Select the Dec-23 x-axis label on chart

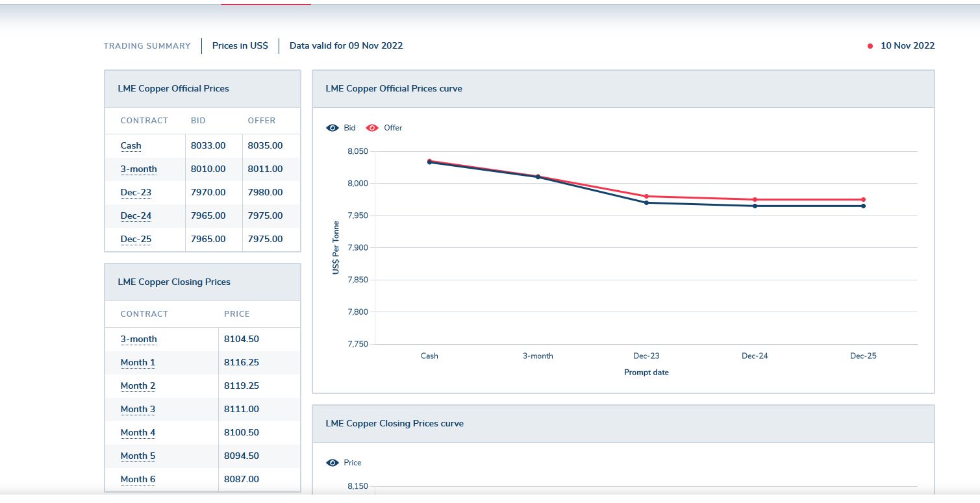(x=646, y=356)
